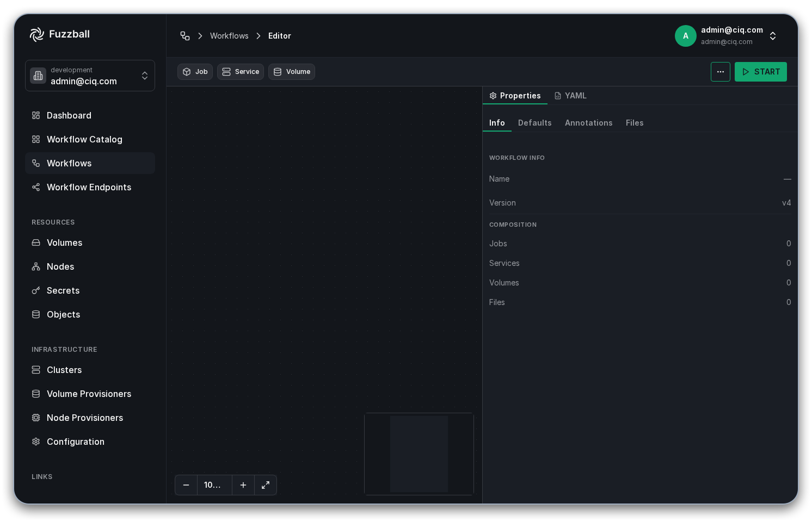Open the Files sub-tab
812x522 pixels.
pyautogui.click(x=635, y=123)
